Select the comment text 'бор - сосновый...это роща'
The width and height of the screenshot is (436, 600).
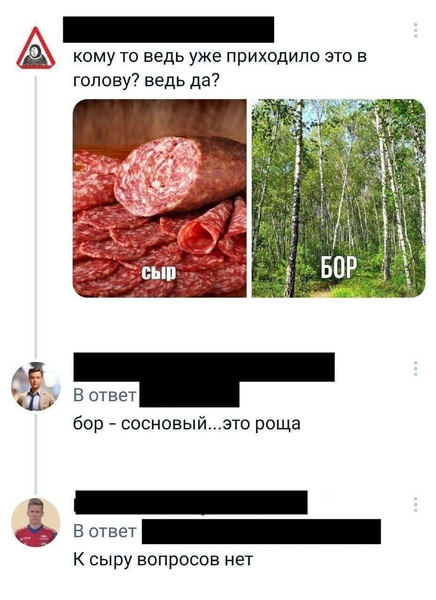[187, 424]
